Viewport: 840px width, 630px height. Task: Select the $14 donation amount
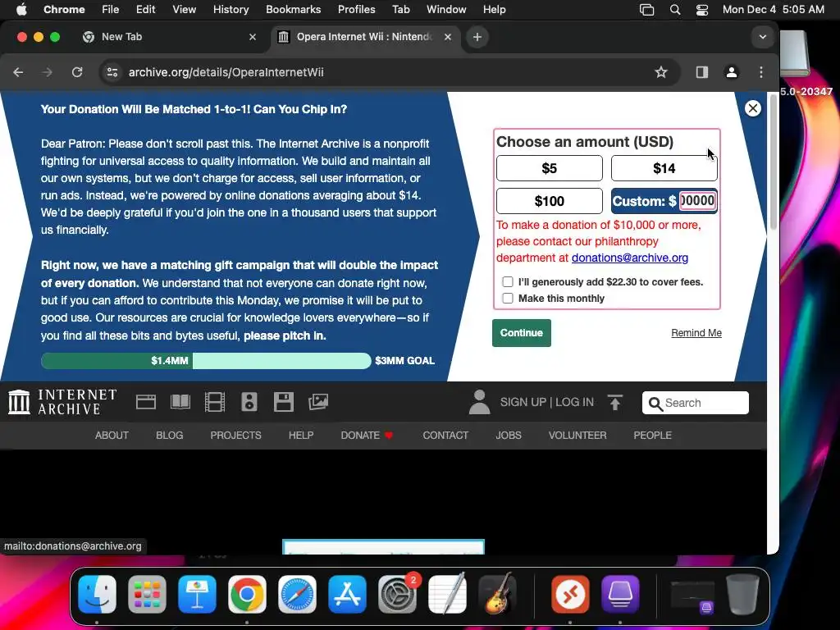664,168
